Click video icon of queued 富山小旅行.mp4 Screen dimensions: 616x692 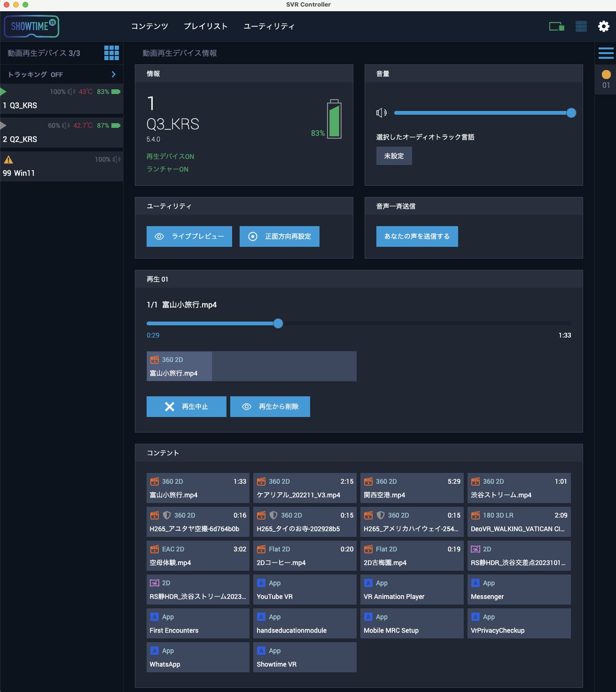pyautogui.click(x=155, y=360)
